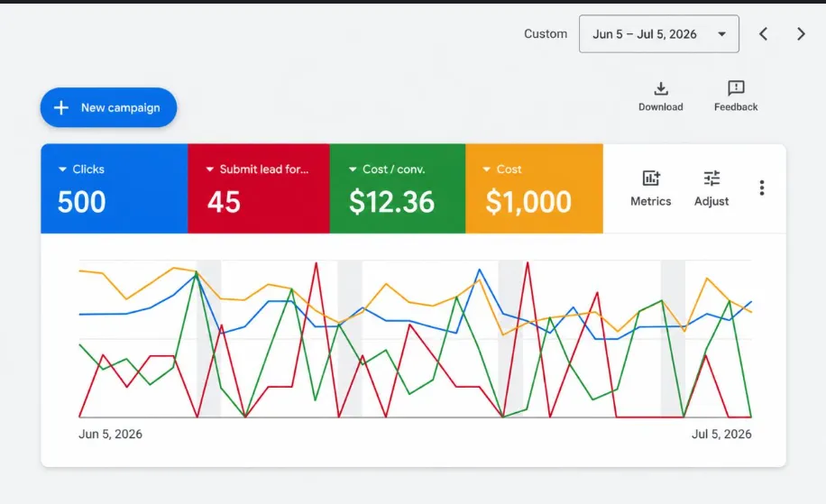
Task: Expand the Submit lead form metric dropdown
Action: pyautogui.click(x=210, y=170)
